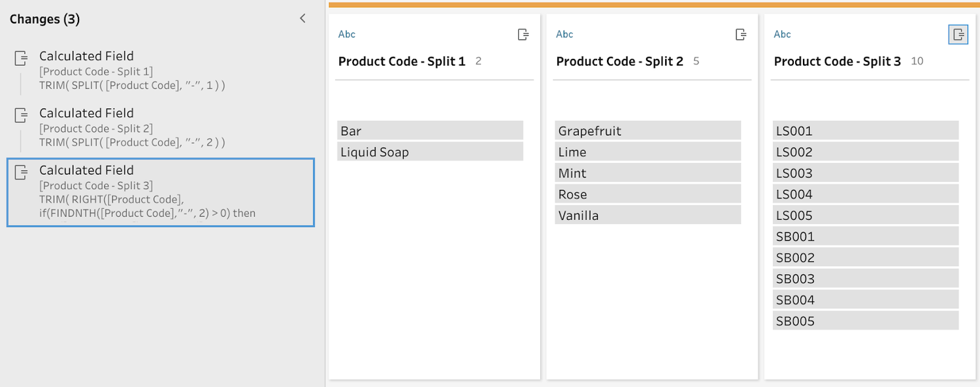The width and height of the screenshot is (980, 387).
Task: Click calculated field icon for Split 1 change
Action: point(22,58)
